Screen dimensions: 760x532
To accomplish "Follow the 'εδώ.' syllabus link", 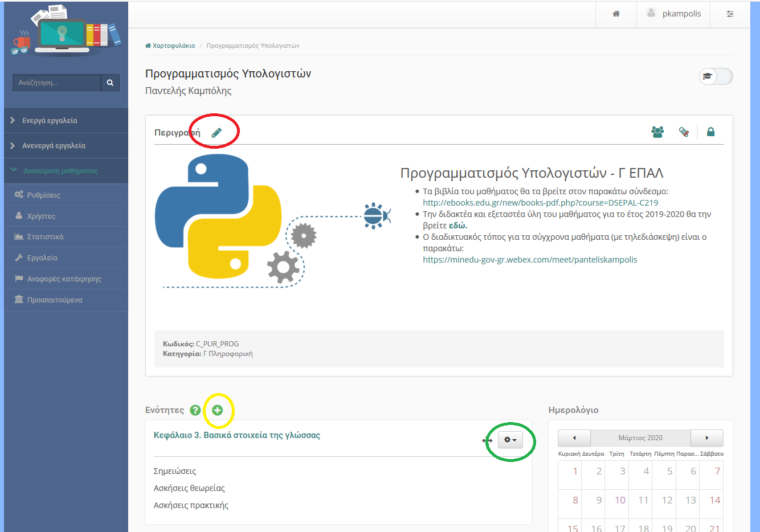I will tap(457, 226).
